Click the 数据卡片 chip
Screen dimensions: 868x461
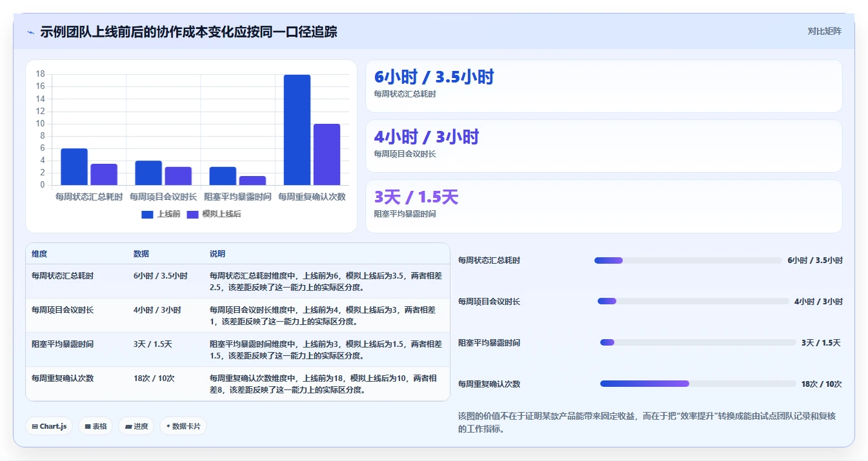(183, 426)
